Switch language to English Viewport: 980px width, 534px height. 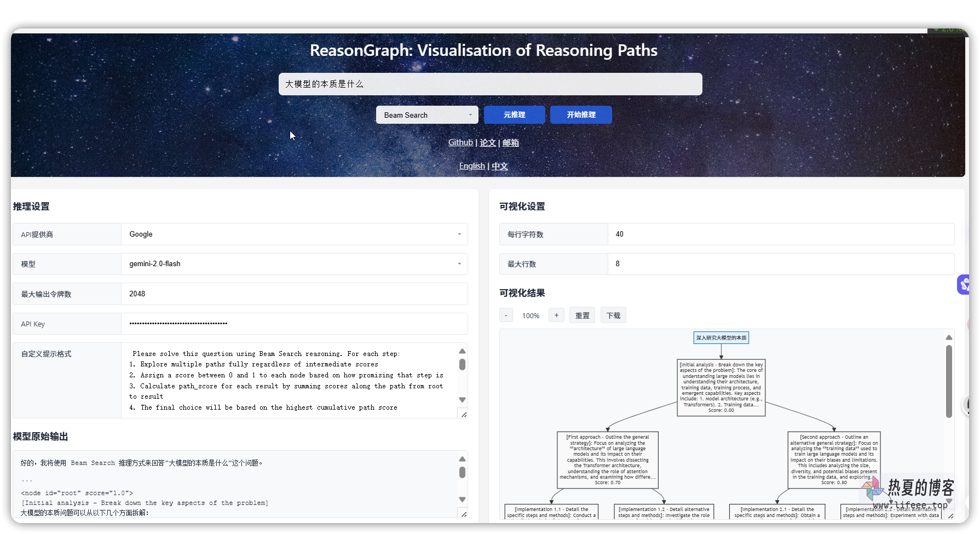pos(471,166)
